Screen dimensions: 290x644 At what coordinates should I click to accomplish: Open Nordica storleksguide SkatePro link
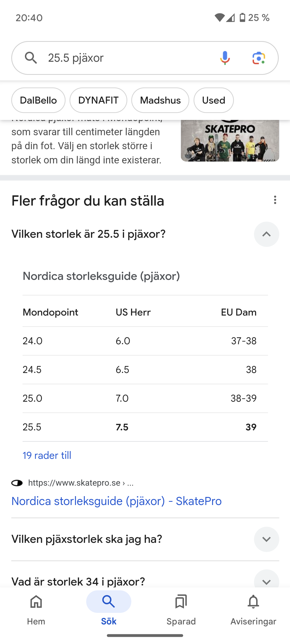(117, 501)
